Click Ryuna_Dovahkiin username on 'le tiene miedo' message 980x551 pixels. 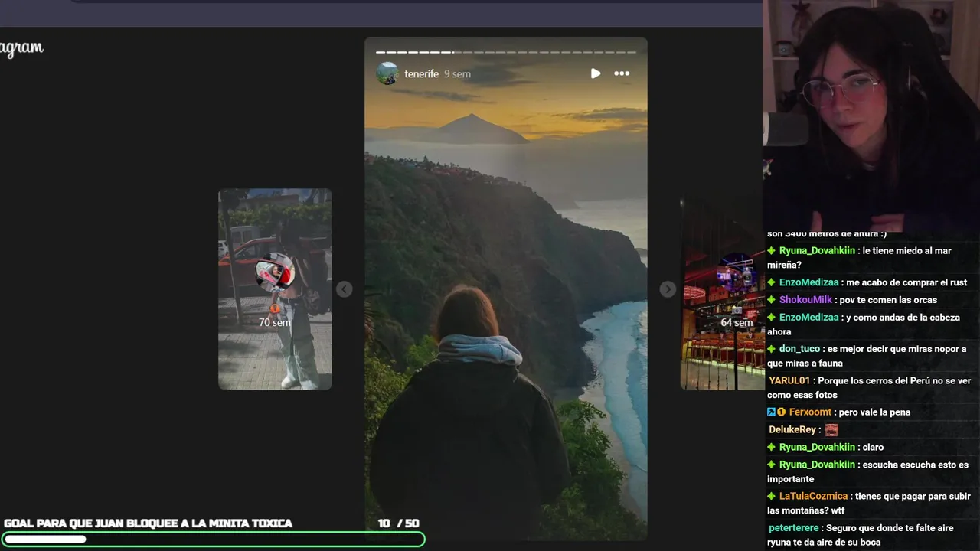817,250
